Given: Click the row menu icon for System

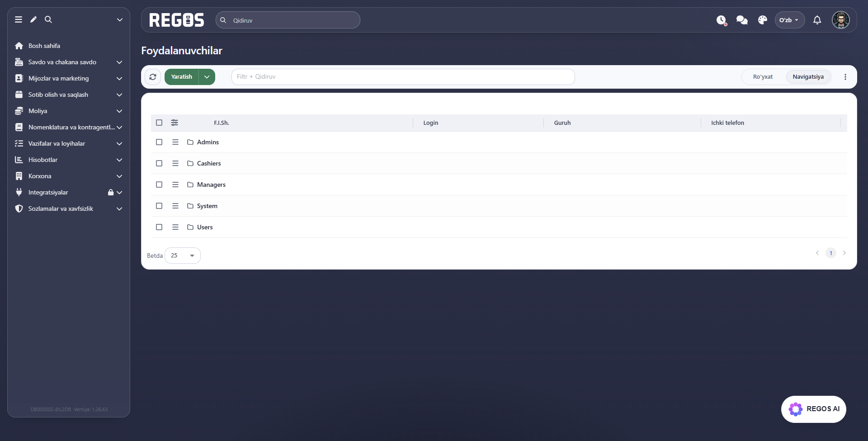Looking at the screenshot, I should coord(175,206).
